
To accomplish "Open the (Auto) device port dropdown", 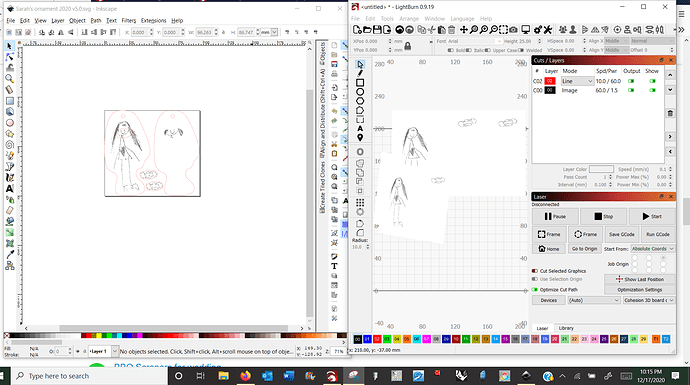I will pos(594,300).
